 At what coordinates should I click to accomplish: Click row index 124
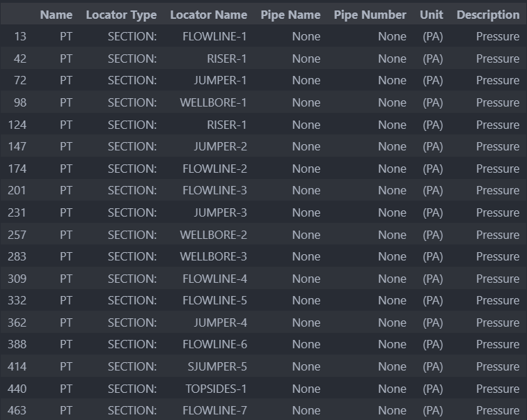(x=17, y=125)
